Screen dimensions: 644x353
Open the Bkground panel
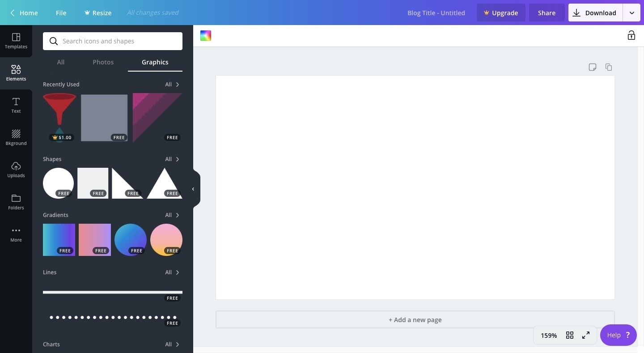point(16,137)
